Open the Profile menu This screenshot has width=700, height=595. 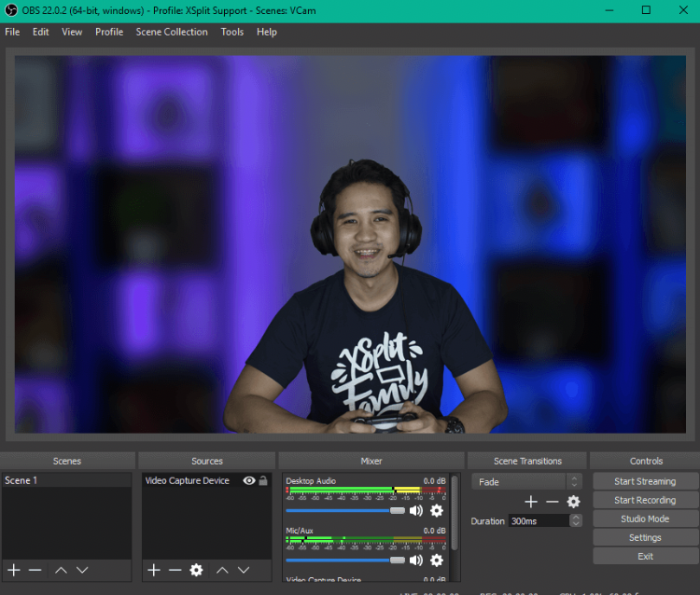(109, 32)
